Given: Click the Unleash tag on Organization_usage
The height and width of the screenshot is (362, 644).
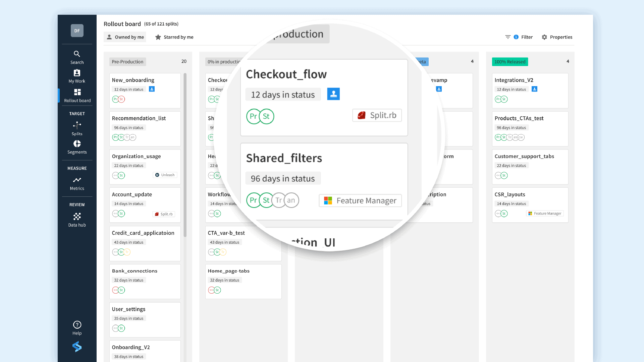Looking at the screenshot, I should pos(165,175).
